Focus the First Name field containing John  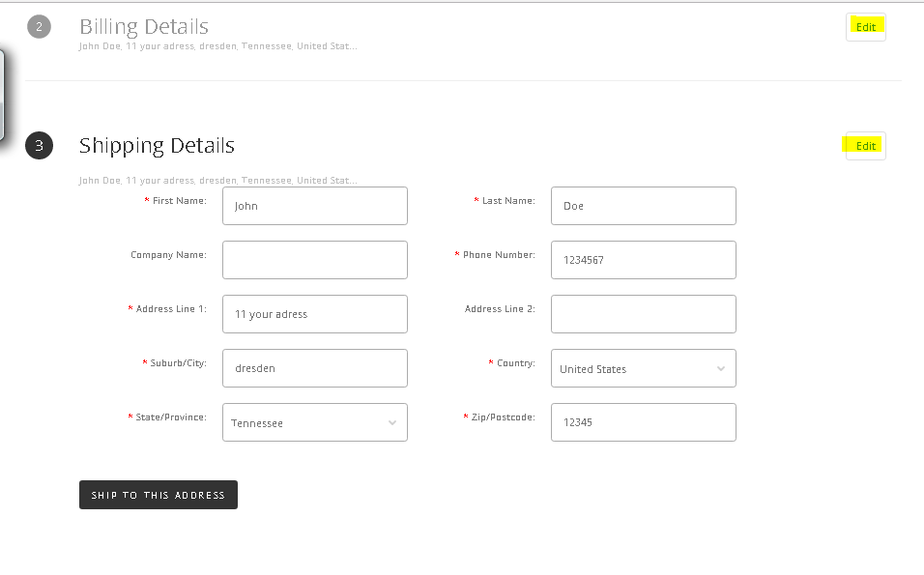[314, 206]
